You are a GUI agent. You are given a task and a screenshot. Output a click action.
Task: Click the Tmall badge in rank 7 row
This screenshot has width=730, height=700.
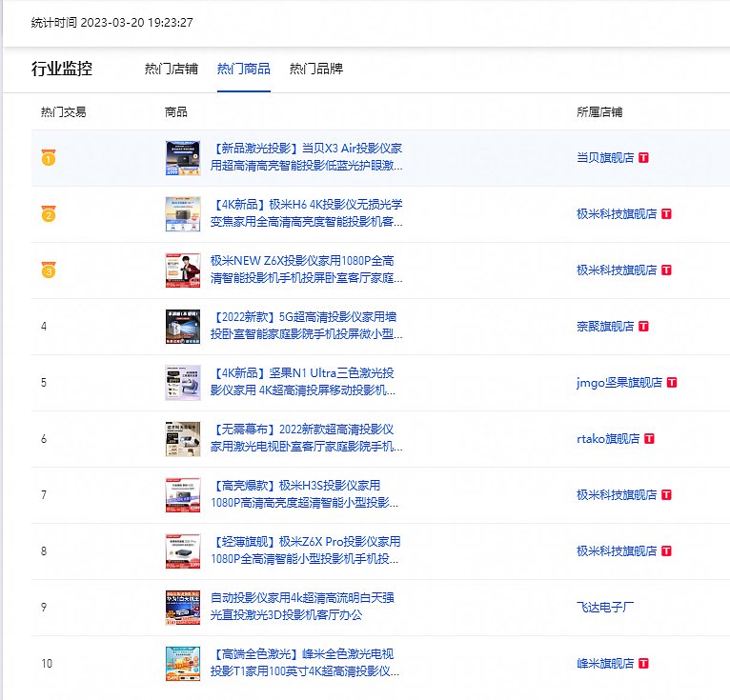pyautogui.click(x=667, y=495)
